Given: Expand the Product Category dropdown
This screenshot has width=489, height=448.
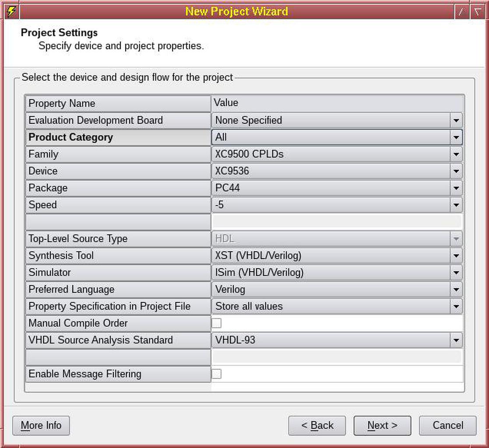Looking at the screenshot, I should coord(456,137).
